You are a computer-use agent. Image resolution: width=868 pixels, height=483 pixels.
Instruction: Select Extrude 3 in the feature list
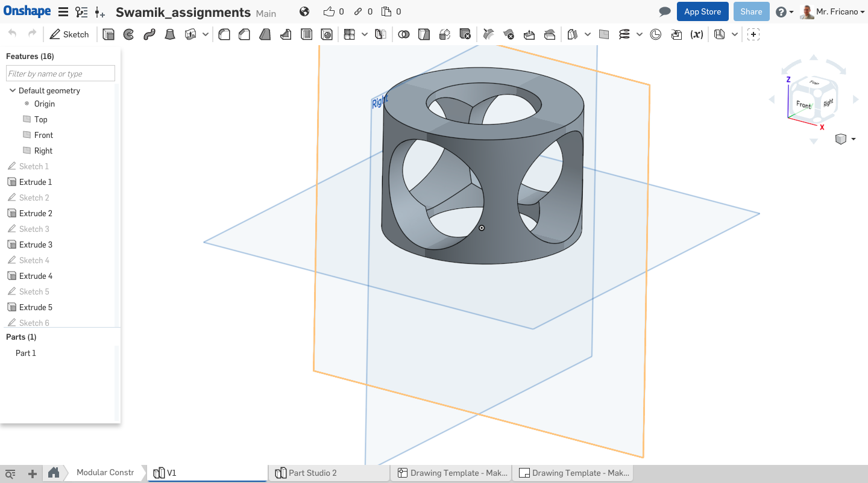[36, 245]
